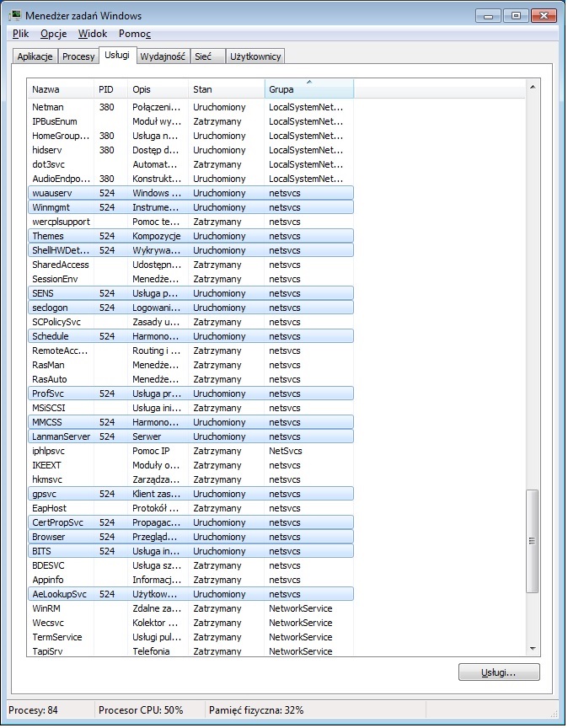Select the EapHost service row
The image size is (568, 728).
[190, 508]
